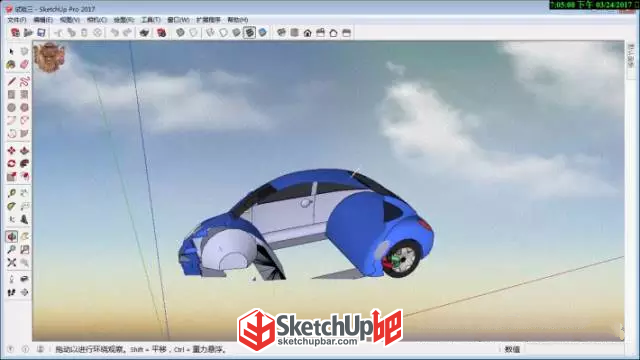Select the Push/Pull tool
This screenshot has height=360, width=640.
click(24, 151)
